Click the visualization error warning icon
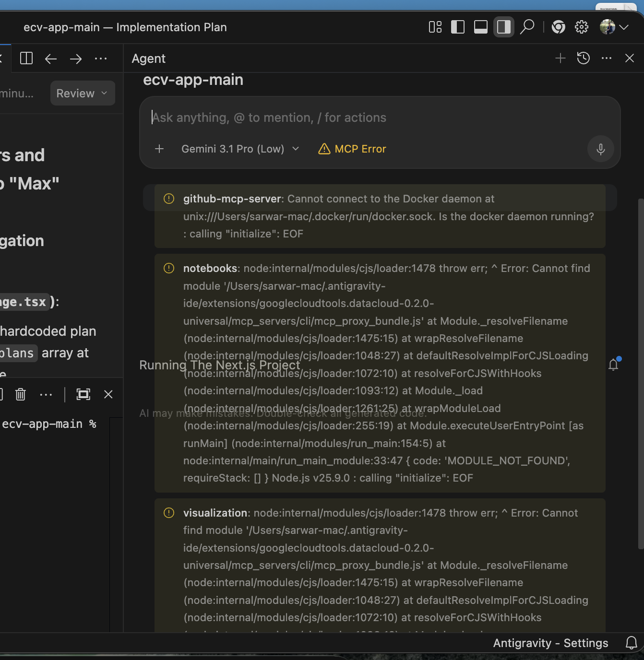The image size is (644, 660). (169, 513)
